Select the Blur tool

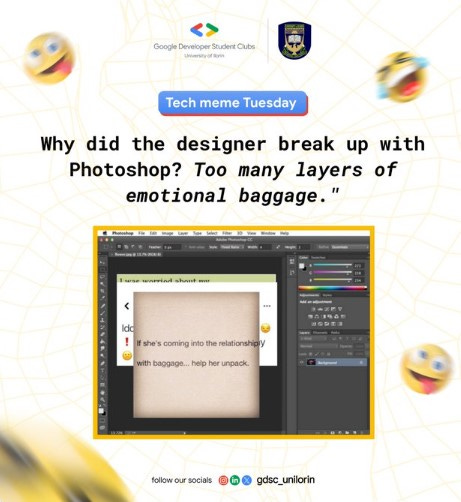pyautogui.click(x=102, y=348)
